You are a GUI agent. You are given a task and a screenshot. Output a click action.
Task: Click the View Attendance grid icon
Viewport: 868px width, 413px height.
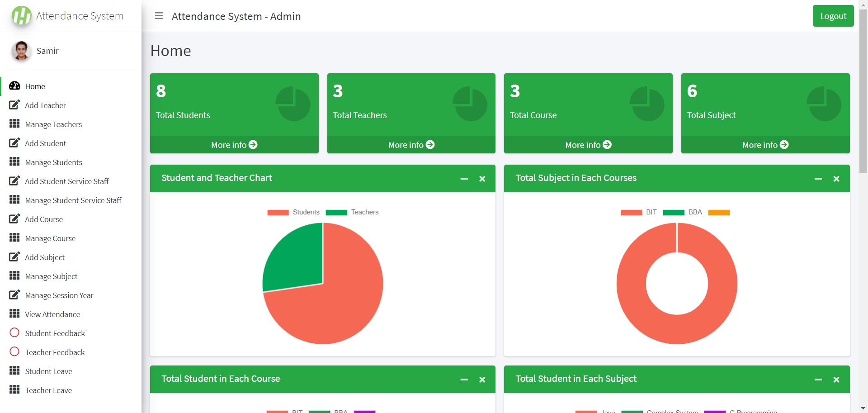click(14, 314)
